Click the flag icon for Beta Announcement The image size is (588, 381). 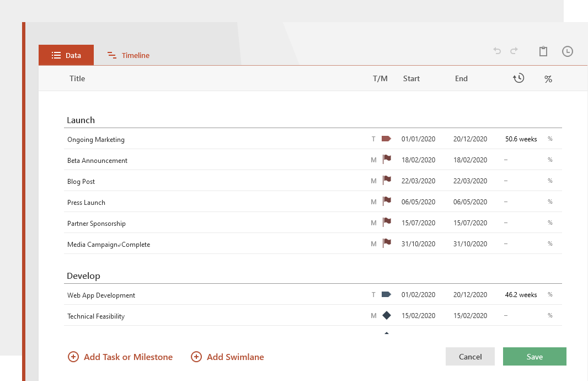(x=386, y=159)
